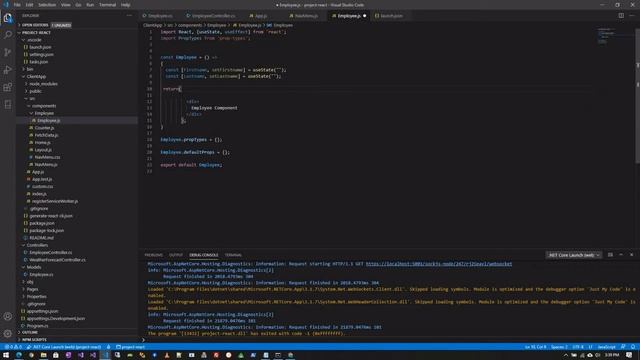Open the Manage gear in activity bar
640x360 pixels.
tap(8, 333)
